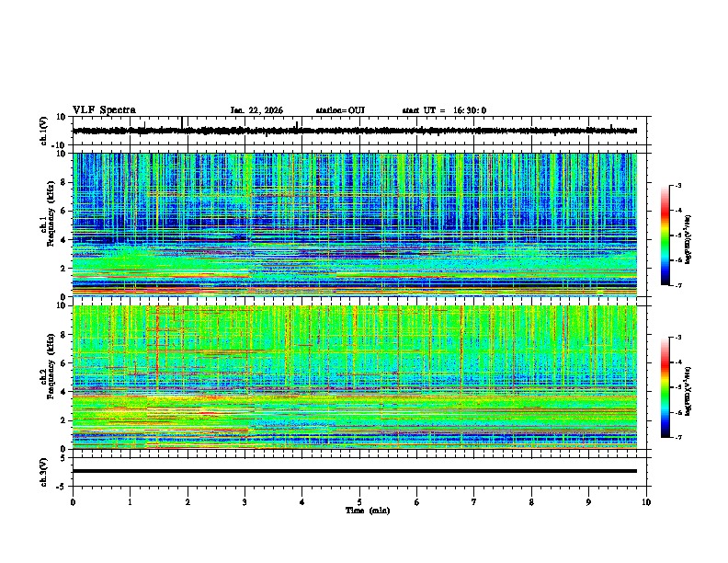Click the "6" kHz tick on ch.2 frequency axis

click(x=64, y=362)
